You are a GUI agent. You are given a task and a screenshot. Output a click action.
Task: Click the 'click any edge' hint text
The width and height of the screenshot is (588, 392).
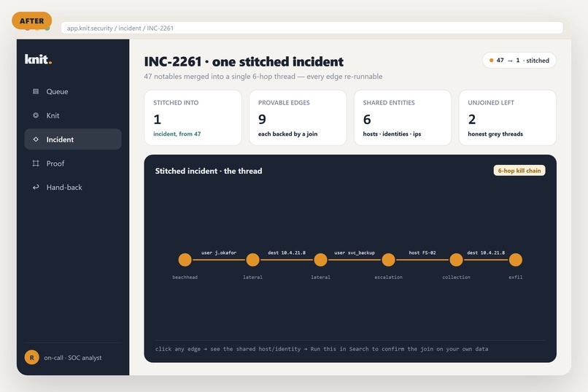(322, 349)
